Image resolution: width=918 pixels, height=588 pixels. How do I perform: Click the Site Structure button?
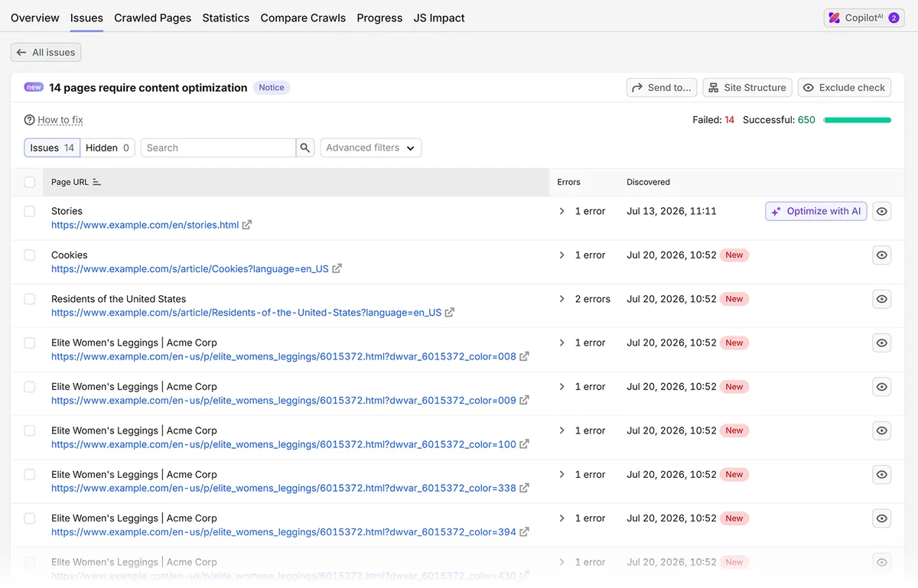747,87
